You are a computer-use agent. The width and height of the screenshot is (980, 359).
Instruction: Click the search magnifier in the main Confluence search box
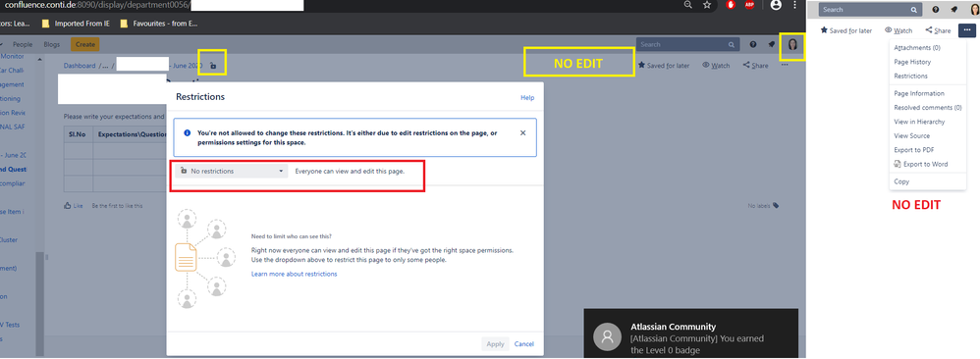pos(732,45)
